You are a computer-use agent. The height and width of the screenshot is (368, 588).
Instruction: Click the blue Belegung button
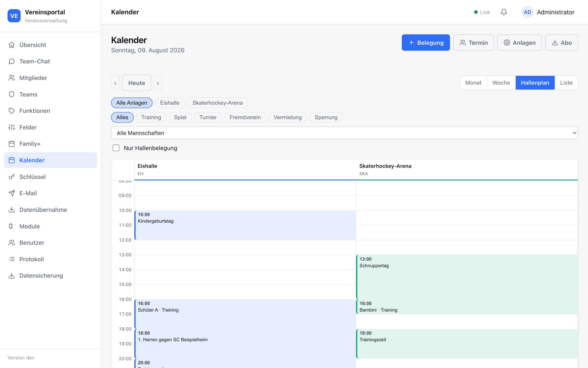426,43
